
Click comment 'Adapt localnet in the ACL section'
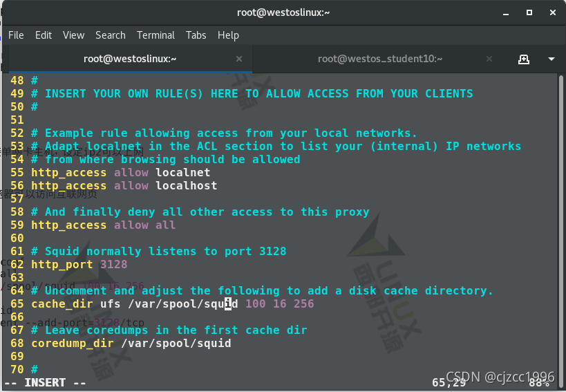click(x=276, y=146)
